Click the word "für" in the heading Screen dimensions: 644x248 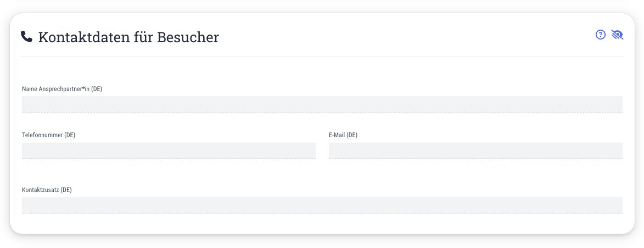tap(143, 37)
